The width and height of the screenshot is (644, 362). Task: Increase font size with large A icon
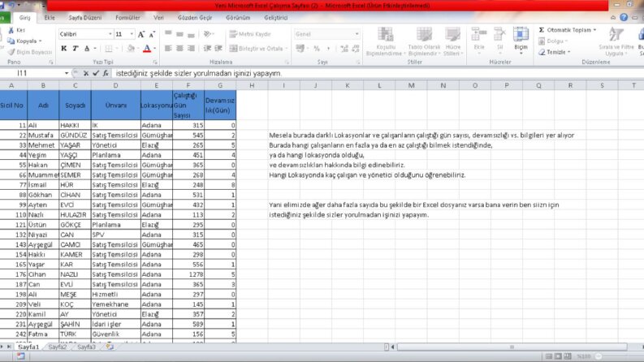(x=140, y=34)
